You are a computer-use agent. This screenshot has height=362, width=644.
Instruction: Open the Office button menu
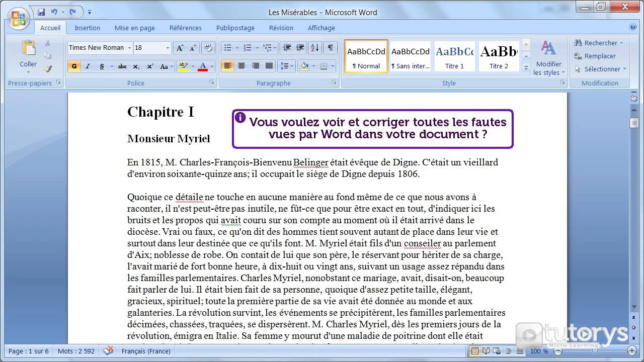click(19, 19)
